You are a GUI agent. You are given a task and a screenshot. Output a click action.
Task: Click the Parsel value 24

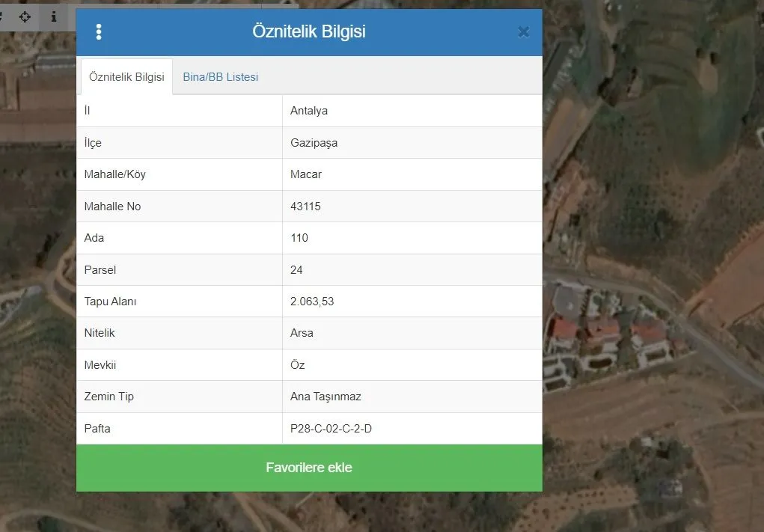tap(296, 270)
